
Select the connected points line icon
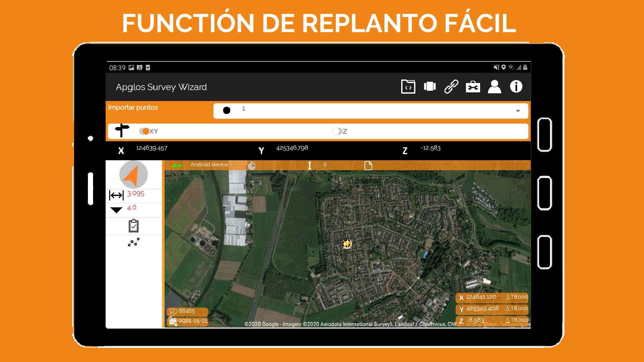click(x=134, y=242)
